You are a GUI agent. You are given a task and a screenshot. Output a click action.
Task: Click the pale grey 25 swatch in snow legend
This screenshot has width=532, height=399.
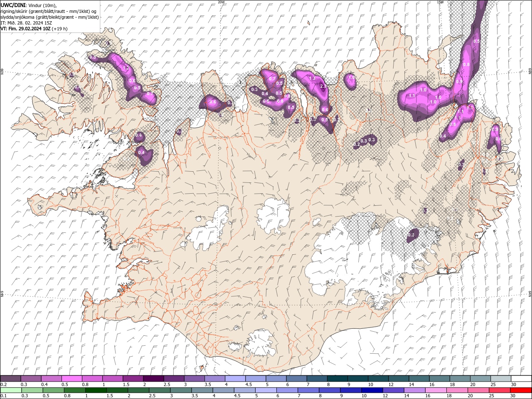click(500, 379)
